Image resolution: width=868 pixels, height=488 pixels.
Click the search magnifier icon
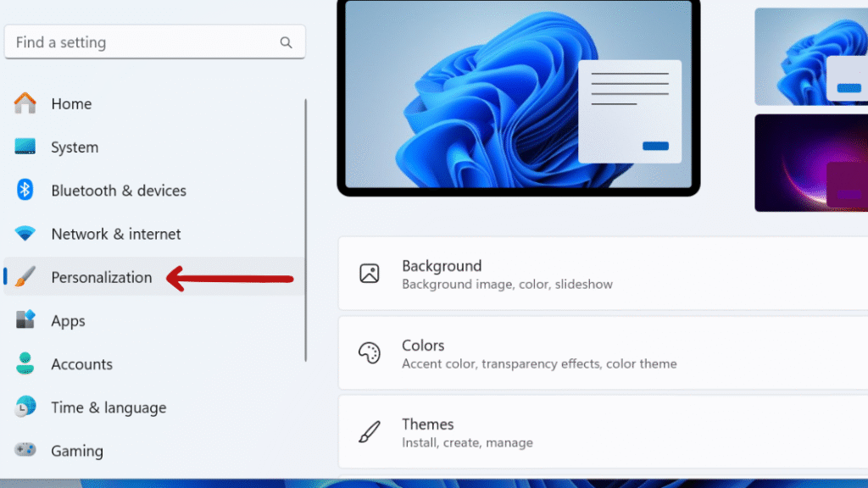tap(286, 42)
